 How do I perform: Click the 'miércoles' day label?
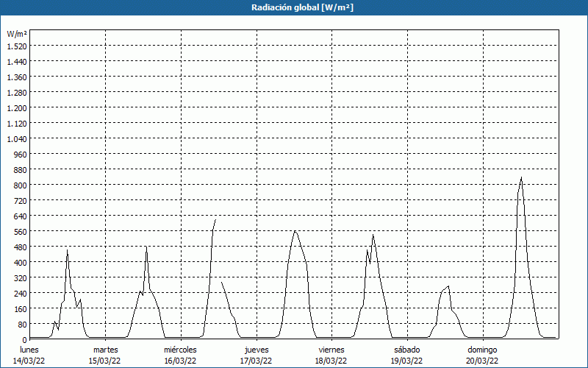(180, 350)
